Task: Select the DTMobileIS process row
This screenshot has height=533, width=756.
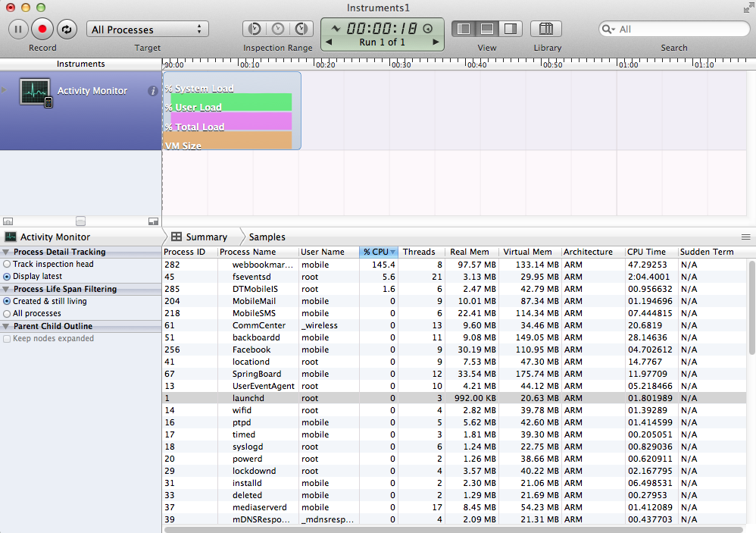Action: tap(455, 289)
